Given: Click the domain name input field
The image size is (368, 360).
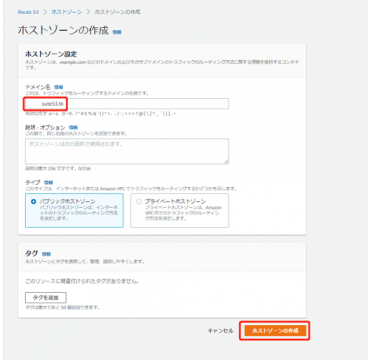Looking at the screenshot, I should [x=127, y=104].
